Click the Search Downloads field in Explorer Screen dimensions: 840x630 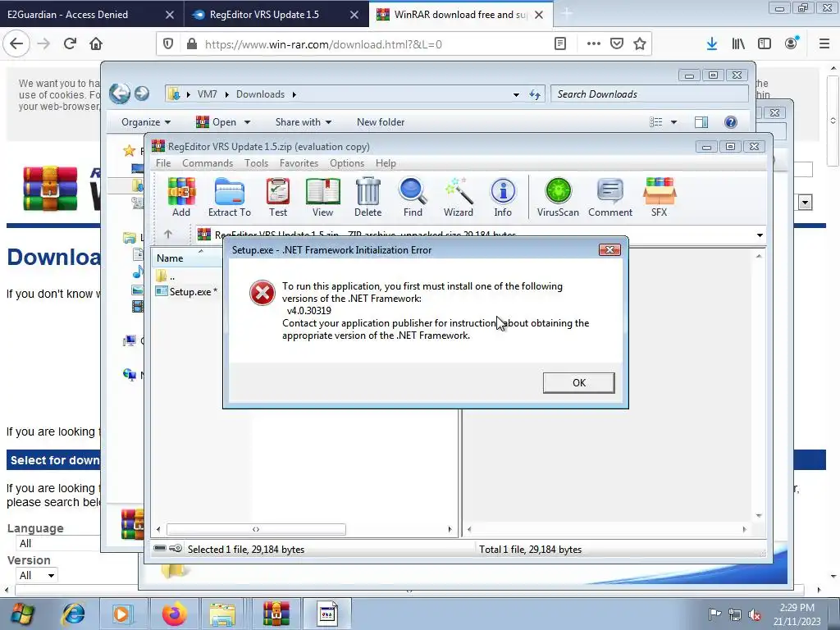pos(650,94)
